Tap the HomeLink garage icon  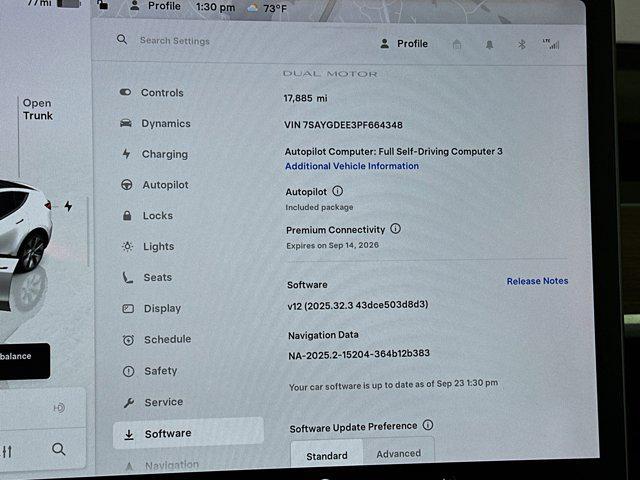[457, 44]
